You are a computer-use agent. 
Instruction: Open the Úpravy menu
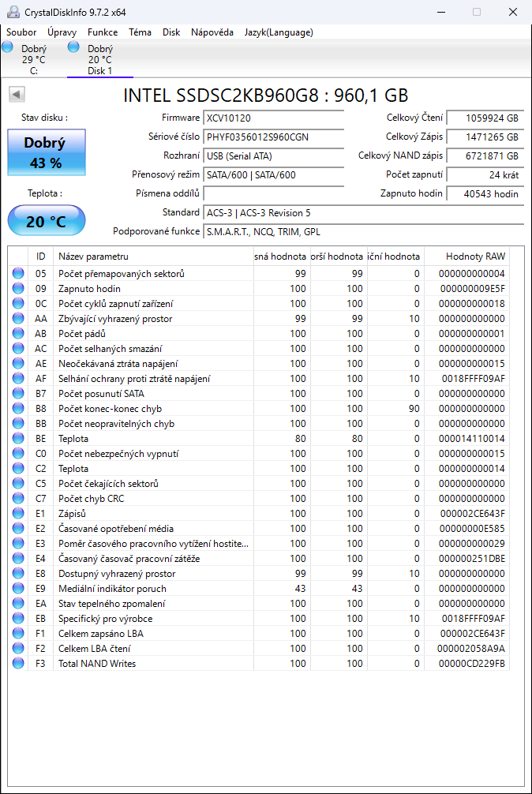pos(62,32)
